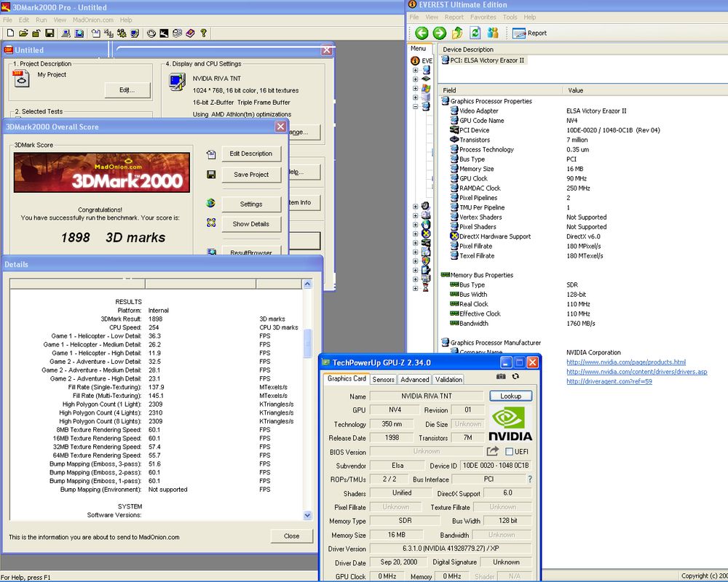
Task: Click the EVEREST refresh page icon
Action: [x=475, y=33]
